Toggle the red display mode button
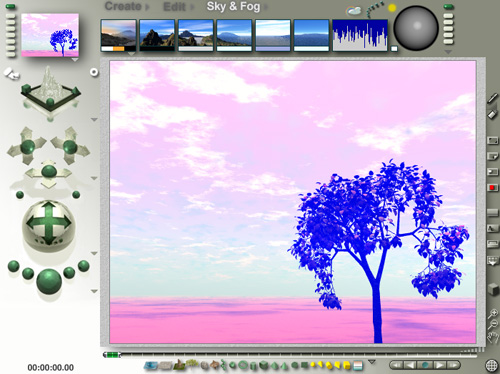The height and width of the screenshot is (374, 500). tap(492, 188)
